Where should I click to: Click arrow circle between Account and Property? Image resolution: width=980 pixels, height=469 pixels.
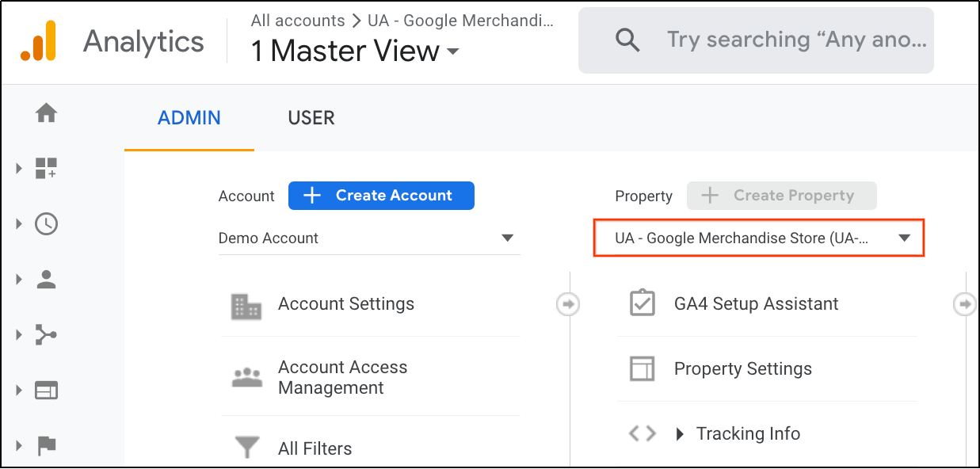pyautogui.click(x=568, y=303)
